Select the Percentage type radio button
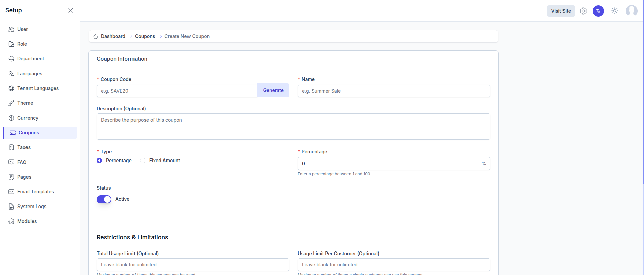This screenshot has width=644, height=275. 99,161
